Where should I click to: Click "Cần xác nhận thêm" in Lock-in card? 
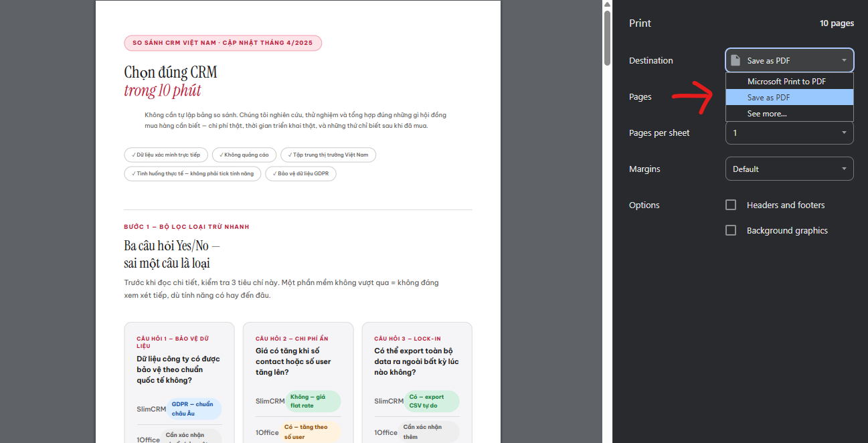tap(428, 432)
